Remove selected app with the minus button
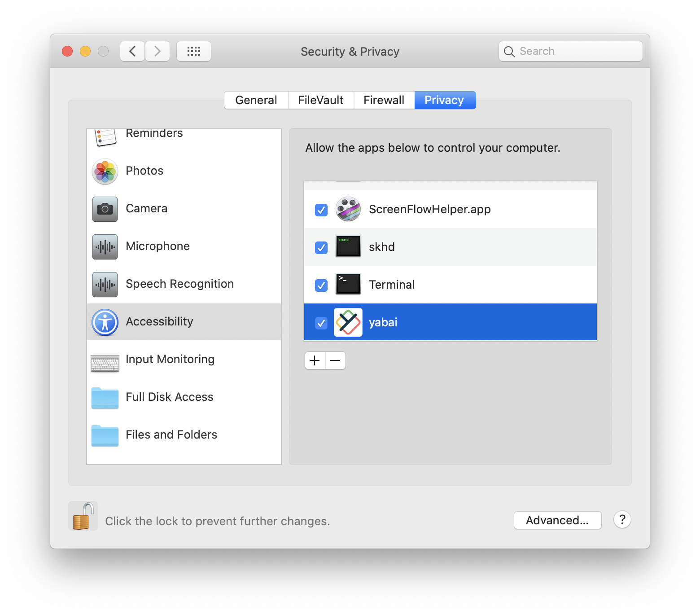This screenshot has width=700, height=615. click(335, 360)
